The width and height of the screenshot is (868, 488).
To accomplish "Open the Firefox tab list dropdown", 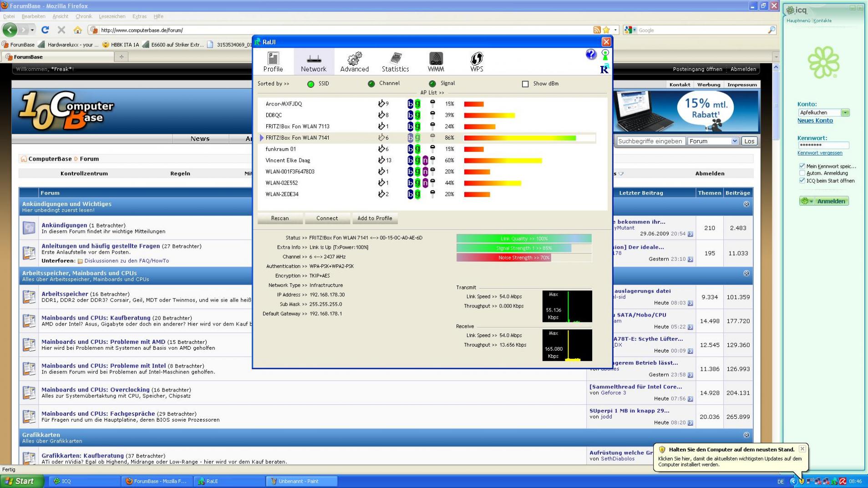I will 776,57.
